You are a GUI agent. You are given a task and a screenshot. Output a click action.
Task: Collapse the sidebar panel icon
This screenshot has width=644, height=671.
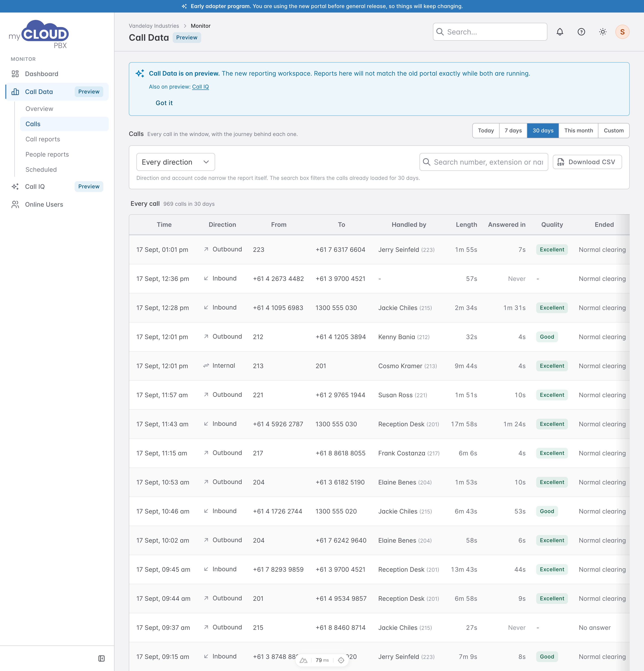[x=102, y=658]
